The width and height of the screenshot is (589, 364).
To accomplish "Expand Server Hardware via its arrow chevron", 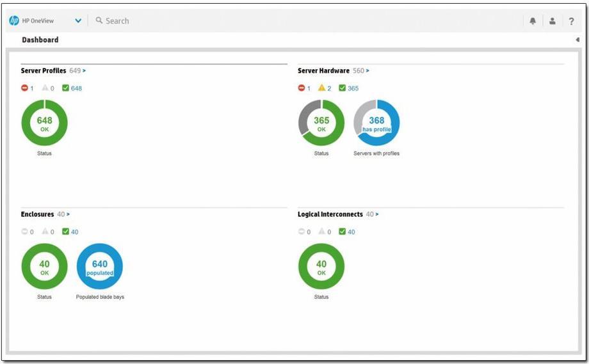I will click(367, 71).
